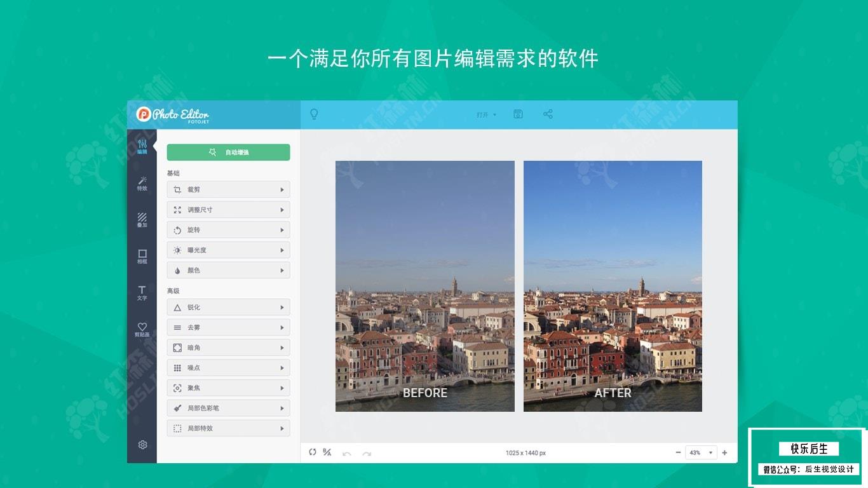Screen dimensions: 868x488
Task: Click the save icon in top bar
Action: tap(518, 114)
